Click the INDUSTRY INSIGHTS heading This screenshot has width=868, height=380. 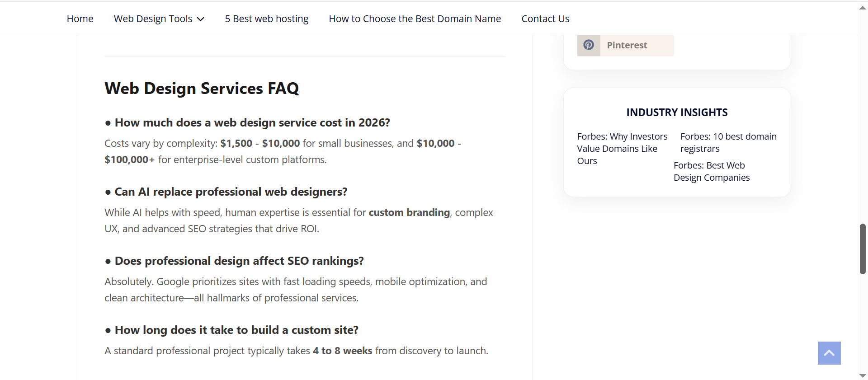676,112
